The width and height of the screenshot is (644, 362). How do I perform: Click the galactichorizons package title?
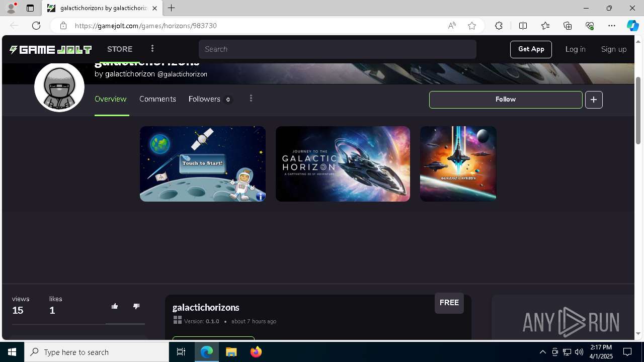point(206,307)
